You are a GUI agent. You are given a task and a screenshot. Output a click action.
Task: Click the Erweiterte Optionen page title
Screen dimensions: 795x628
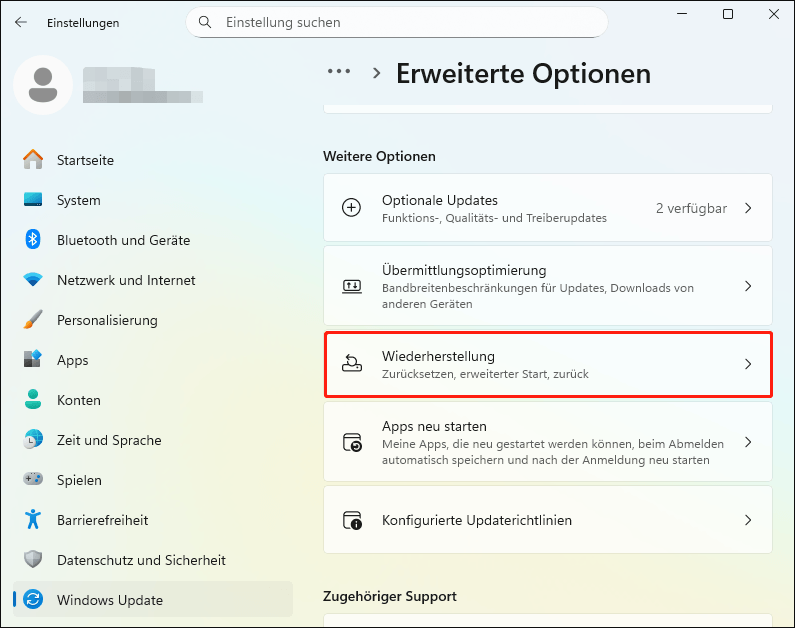(523, 74)
